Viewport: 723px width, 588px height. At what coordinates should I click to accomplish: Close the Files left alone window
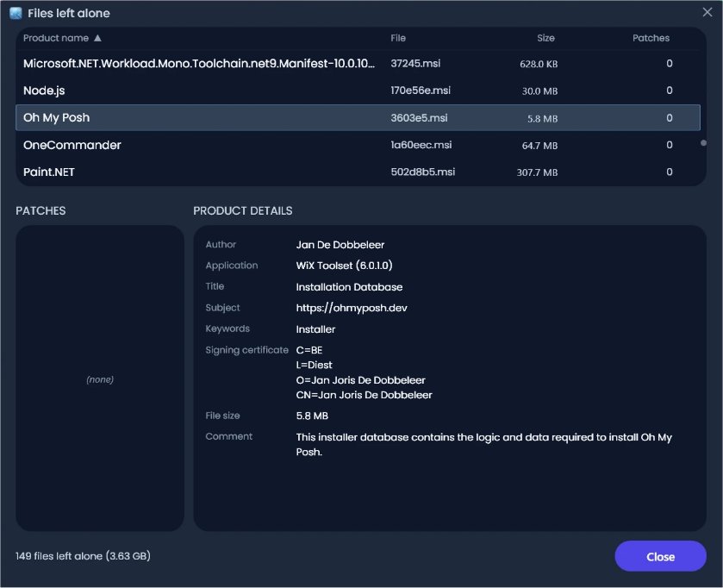(x=707, y=12)
